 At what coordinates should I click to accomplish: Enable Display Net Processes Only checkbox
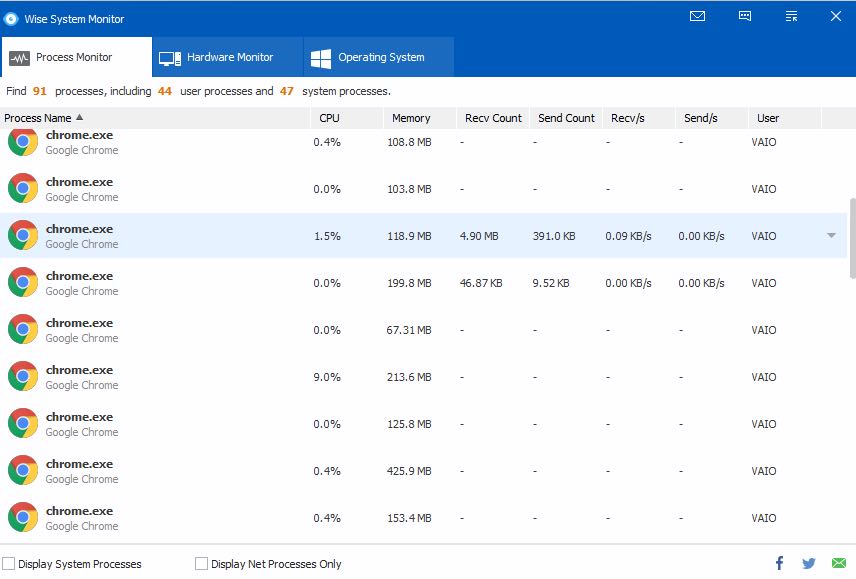pos(201,563)
